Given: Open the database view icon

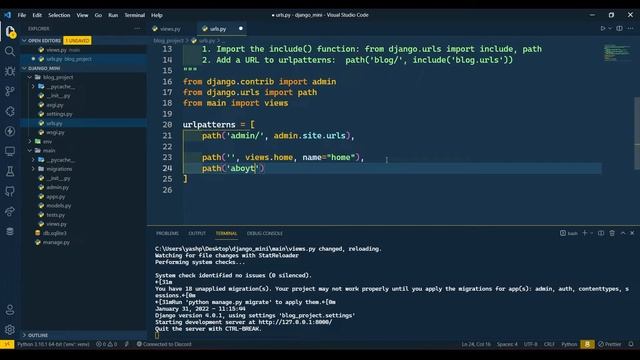Looking at the screenshot, I should coord(10,231).
